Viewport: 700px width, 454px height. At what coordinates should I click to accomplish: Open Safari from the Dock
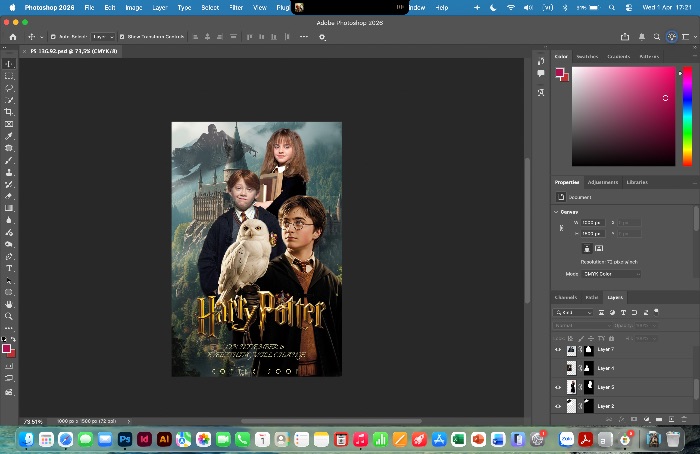click(x=66, y=440)
